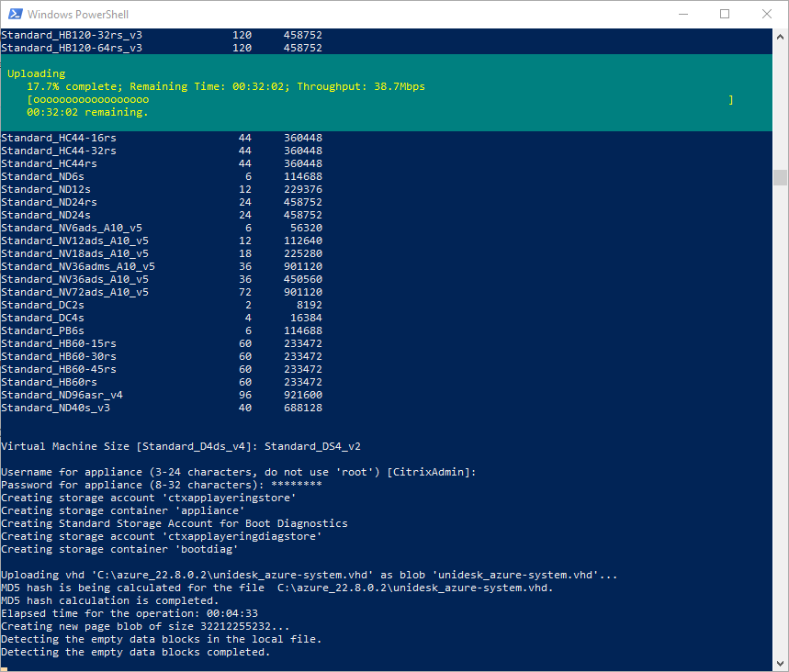Click the Standard_HC44-16rs row
This screenshot has height=672, width=789.
point(162,138)
